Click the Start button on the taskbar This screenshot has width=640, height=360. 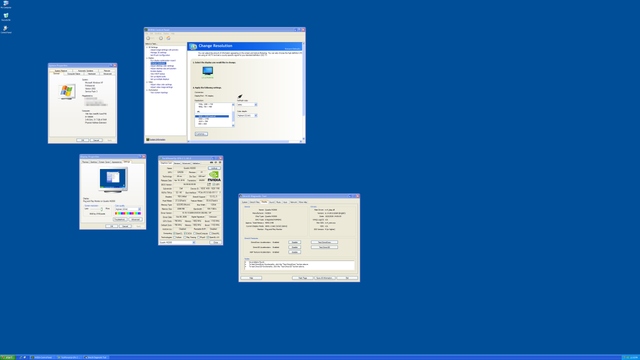(x=8, y=357)
